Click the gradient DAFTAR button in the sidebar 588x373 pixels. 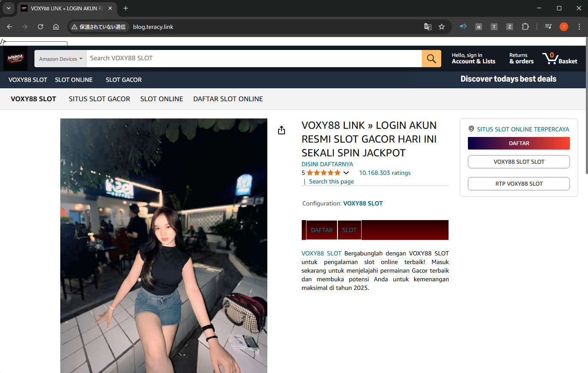(519, 143)
